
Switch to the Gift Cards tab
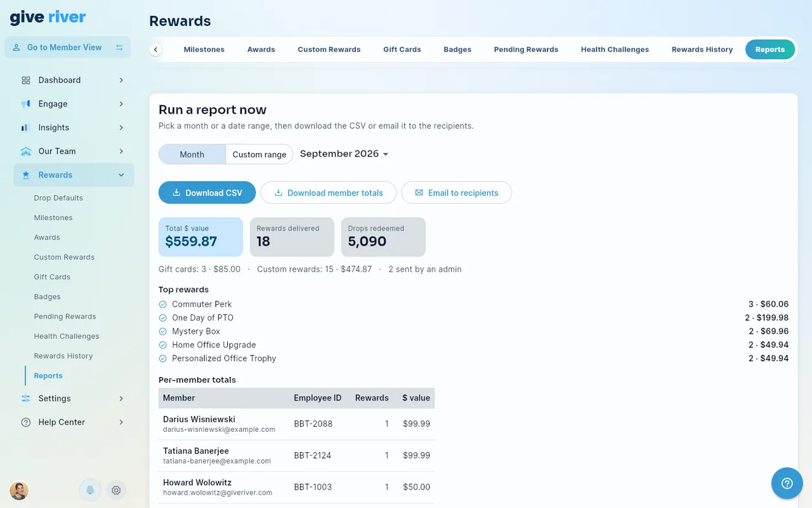point(402,50)
